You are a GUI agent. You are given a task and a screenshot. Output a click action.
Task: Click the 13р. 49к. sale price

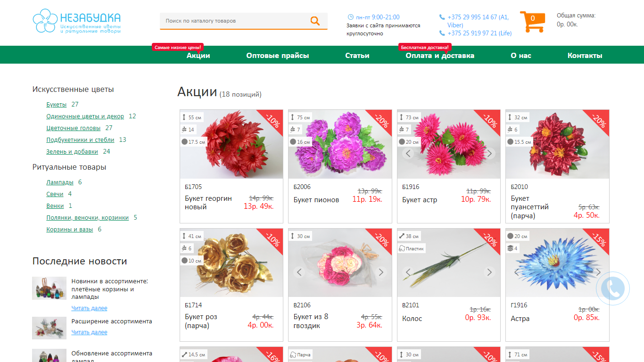pyautogui.click(x=258, y=206)
